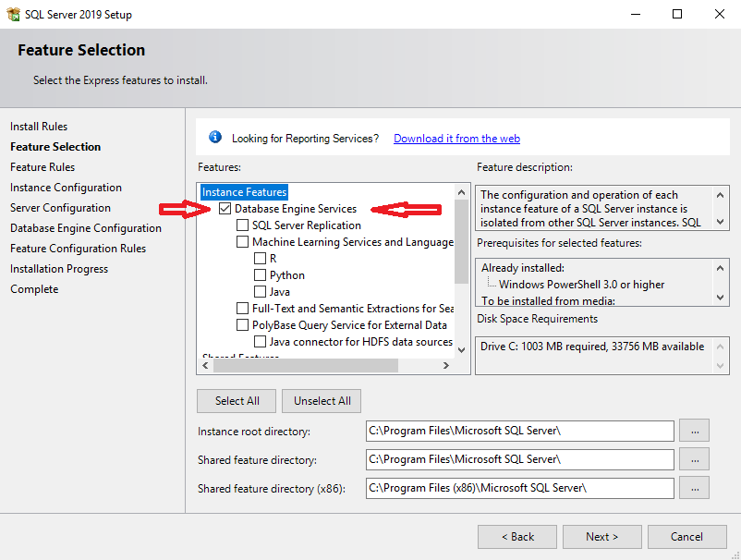Image resolution: width=741 pixels, height=560 pixels.
Task: Enable the SQL Server Replication checkbox
Action: click(x=242, y=225)
